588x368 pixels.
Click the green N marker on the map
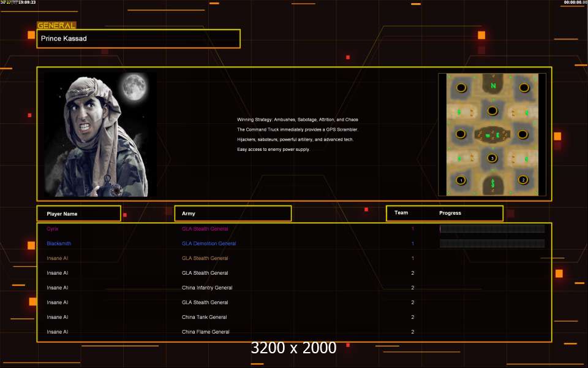pos(493,86)
